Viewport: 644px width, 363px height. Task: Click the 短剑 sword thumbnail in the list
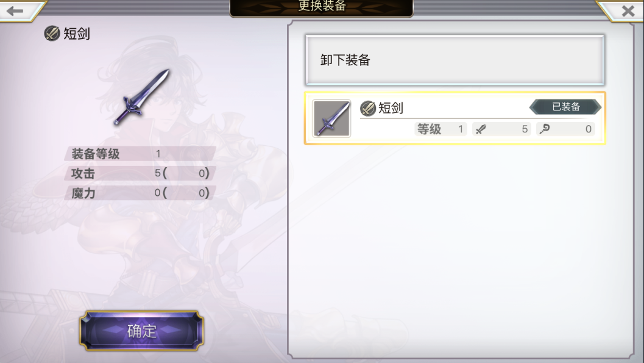click(x=331, y=118)
